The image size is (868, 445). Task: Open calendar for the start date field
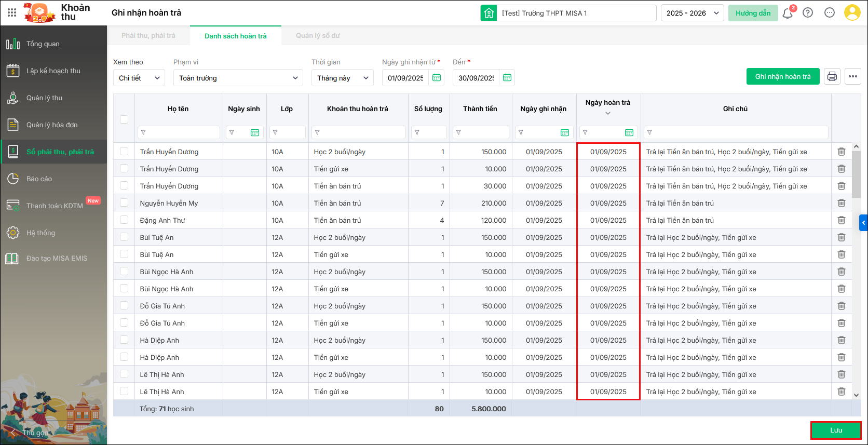[x=437, y=78]
